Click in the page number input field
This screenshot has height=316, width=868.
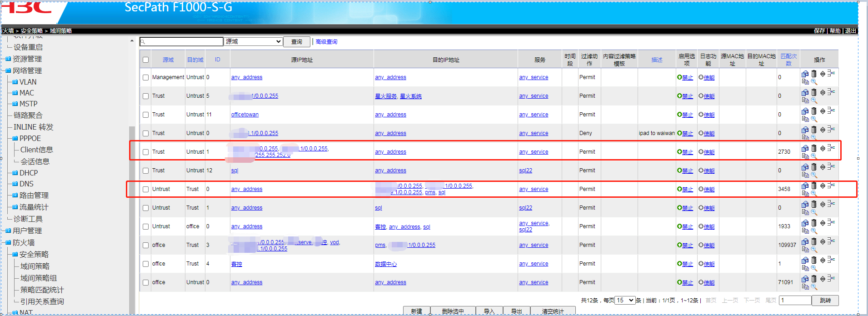point(795,301)
